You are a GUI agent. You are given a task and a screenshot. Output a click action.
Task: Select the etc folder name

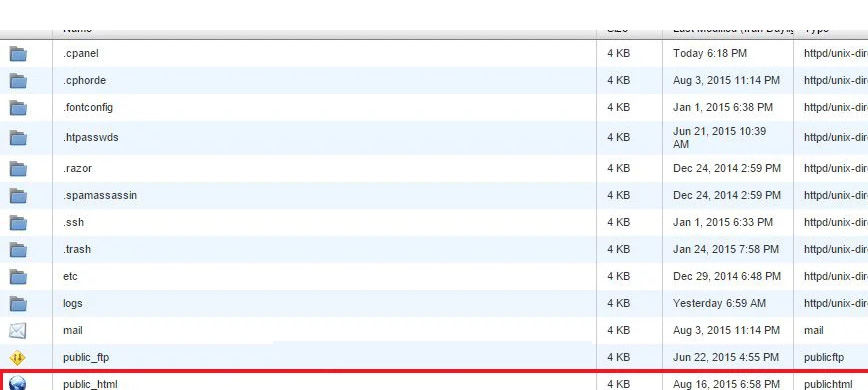click(x=70, y=276)
